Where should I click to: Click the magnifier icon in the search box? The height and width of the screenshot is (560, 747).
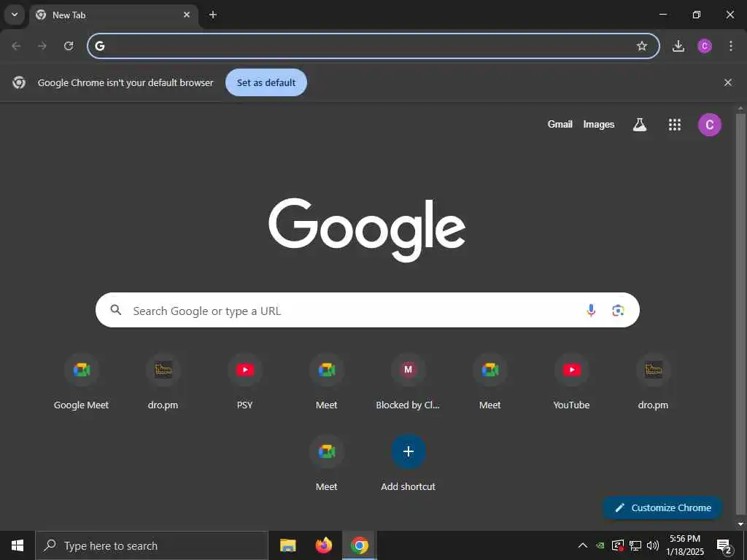[x=116, y=310]
